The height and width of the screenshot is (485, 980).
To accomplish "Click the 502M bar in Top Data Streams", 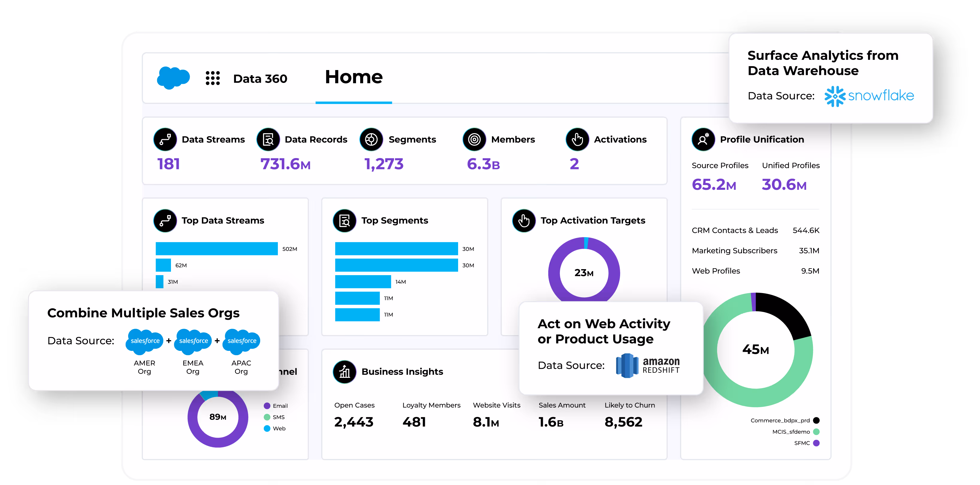I will tap(216, 249).
